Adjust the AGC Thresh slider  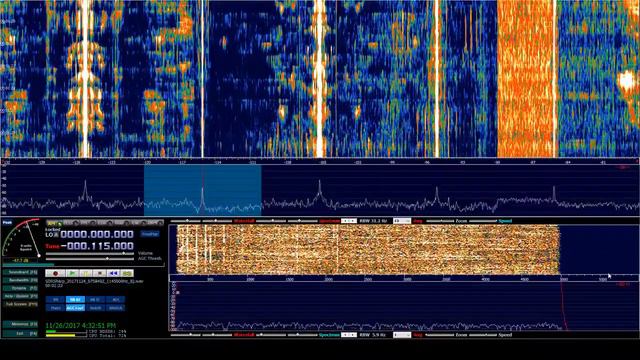90,259
